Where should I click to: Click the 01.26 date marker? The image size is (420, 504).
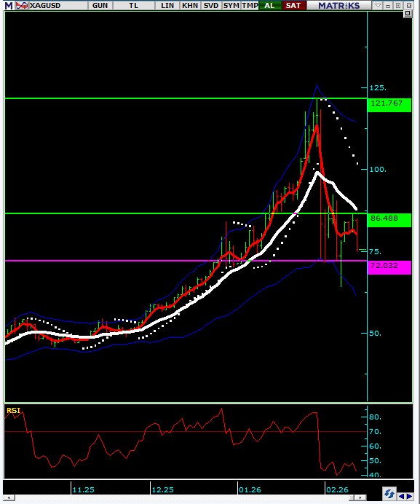pos(250,490)
